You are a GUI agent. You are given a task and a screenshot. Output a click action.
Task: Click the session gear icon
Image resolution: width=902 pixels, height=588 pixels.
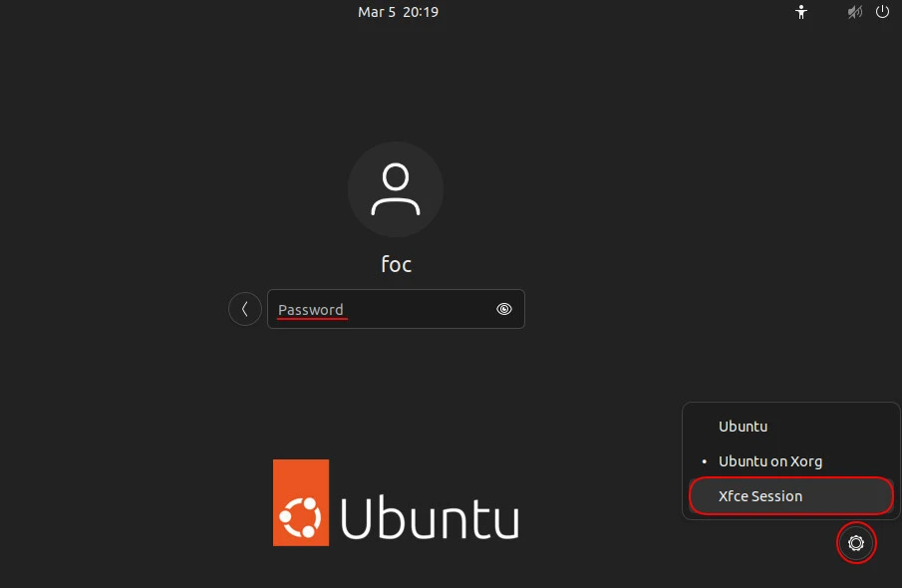pos(855,543)
